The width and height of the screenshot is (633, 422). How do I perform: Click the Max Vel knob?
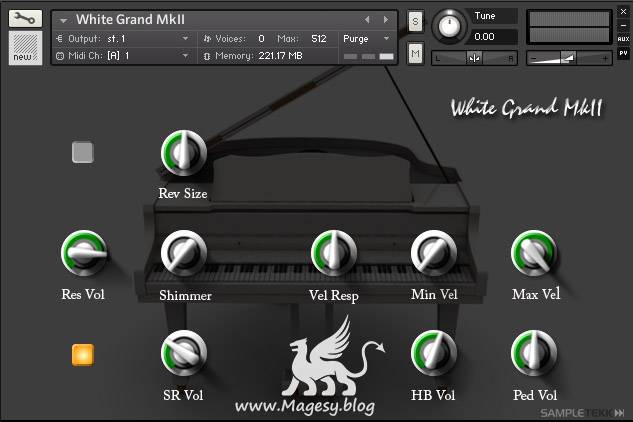(x=534, y=253)
